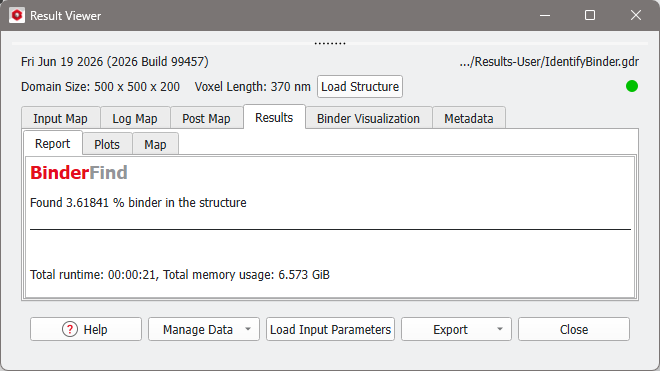Click the 'Found 3.61841 % binder' text
This screenshot has height=371, width=660.
tap(138, 203)
